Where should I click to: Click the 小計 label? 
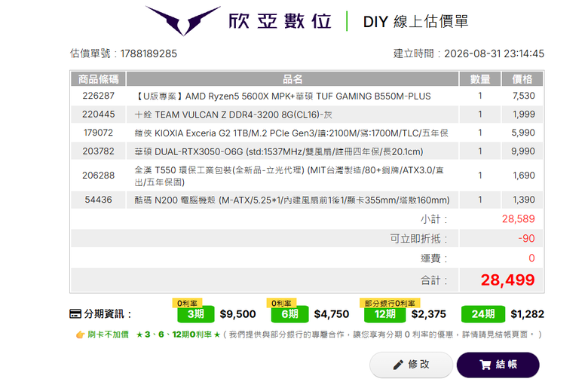434,219
